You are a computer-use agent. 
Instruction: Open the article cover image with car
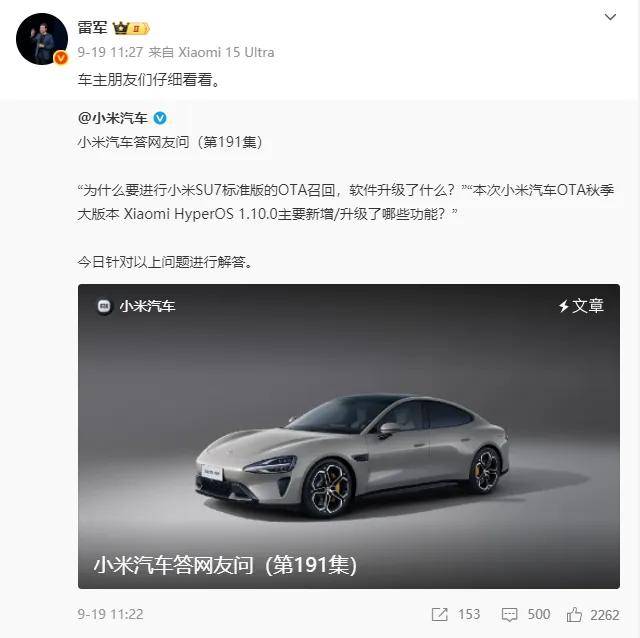pyautogui.click(x=349, y=436)
